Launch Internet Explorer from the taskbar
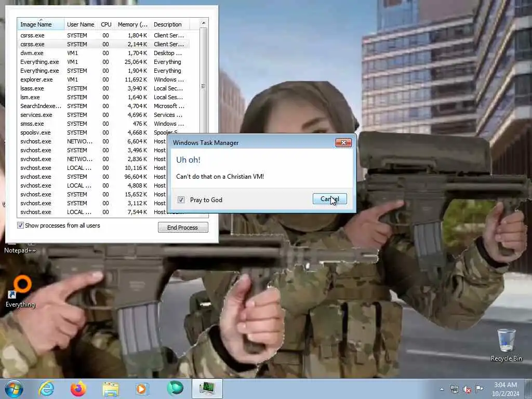 pos(46,389)
